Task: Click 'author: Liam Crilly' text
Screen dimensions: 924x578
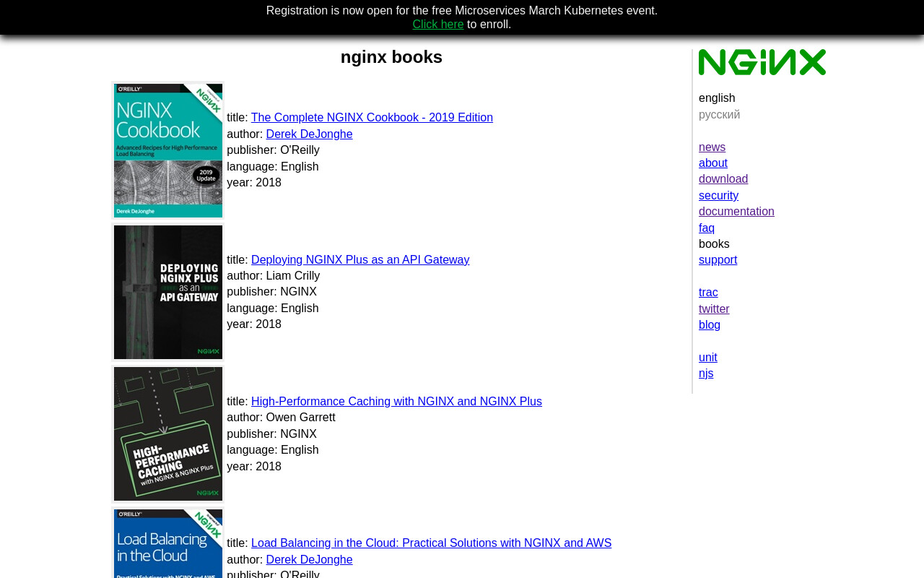Action: (x=273, y=276)
